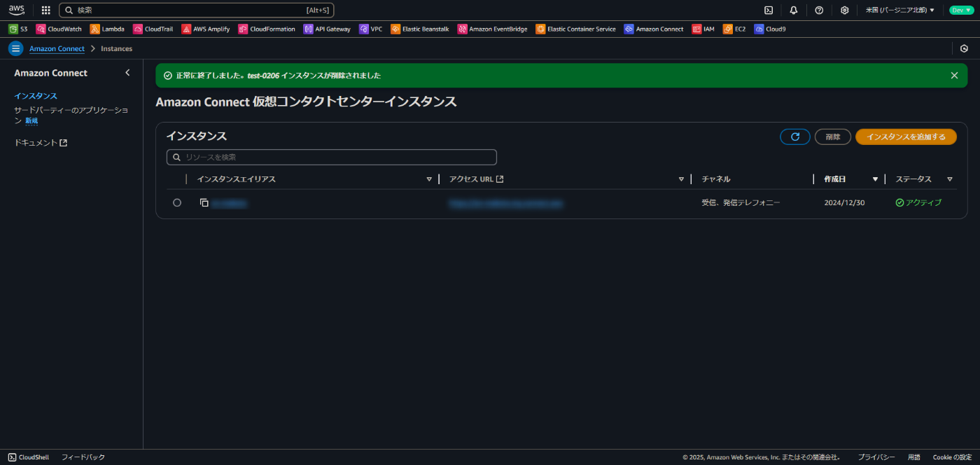Open the services grid menu
Screen dimensions: 980x465
pos(46,10)
